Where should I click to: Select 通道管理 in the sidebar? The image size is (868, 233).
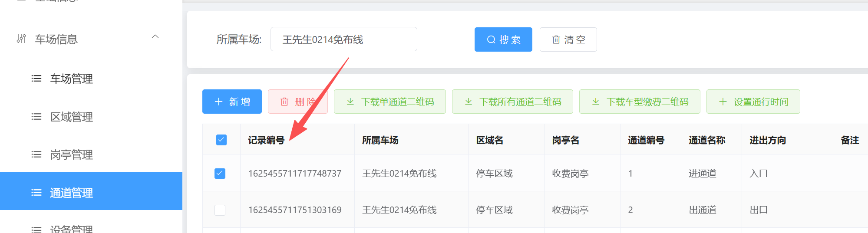(91, 191)
